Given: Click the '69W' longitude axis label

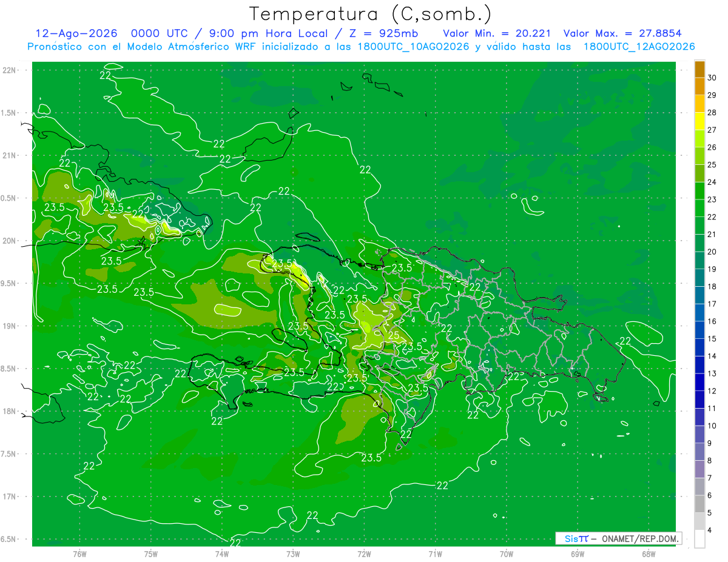Looking at the screenshot, I should pos(578,554).
